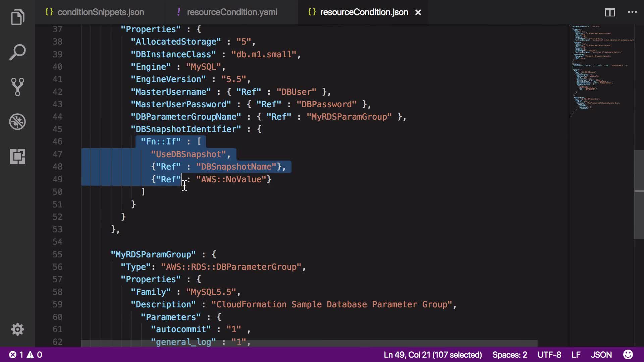Screen dimensions: 644x362
Task: Open the Spaces: 2 indentation selector
Action: pos(509,355)
